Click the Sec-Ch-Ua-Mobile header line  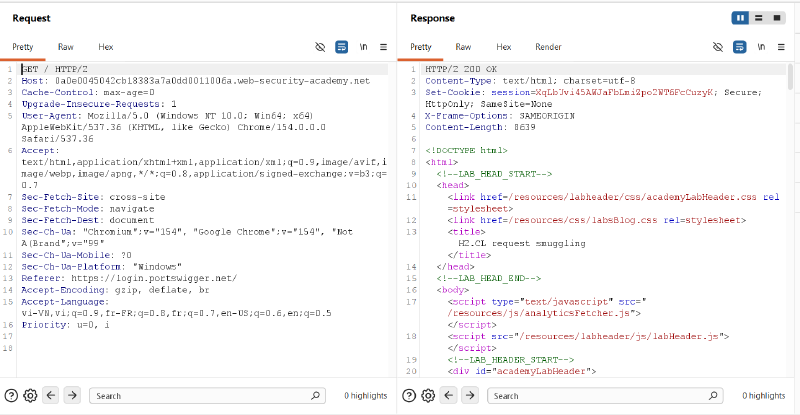[76, 255]
